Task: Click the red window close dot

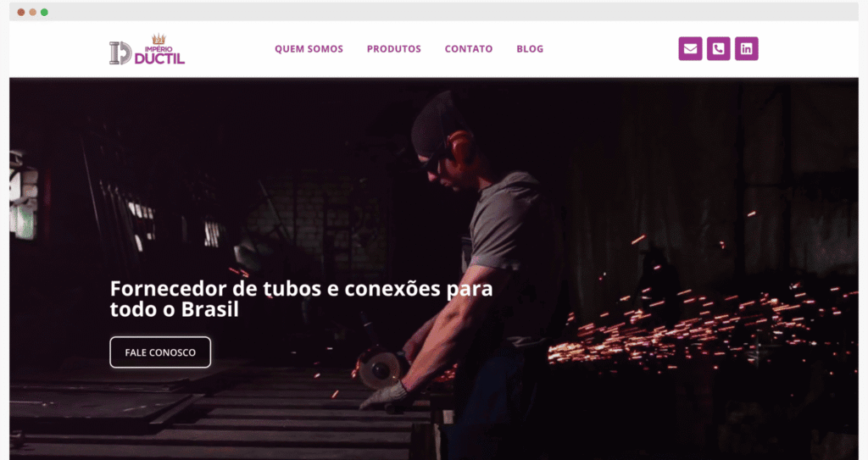Action: [21, 12]
